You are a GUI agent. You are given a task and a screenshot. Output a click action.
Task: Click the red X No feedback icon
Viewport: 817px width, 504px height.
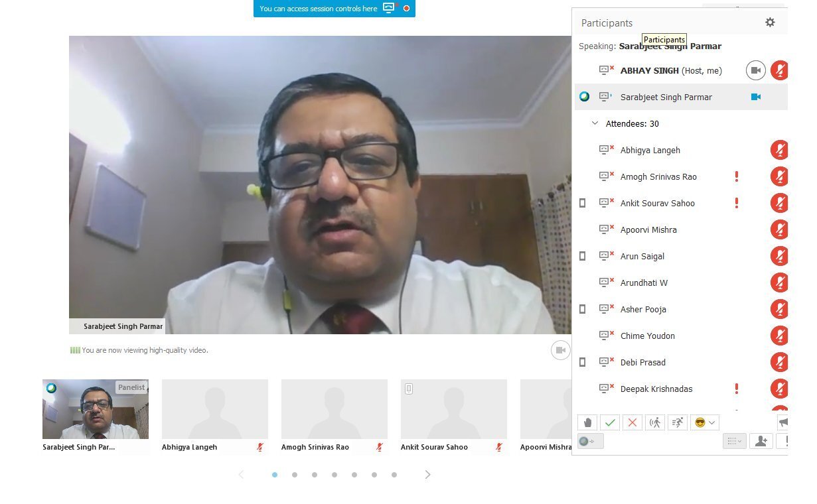pos(632,422)
